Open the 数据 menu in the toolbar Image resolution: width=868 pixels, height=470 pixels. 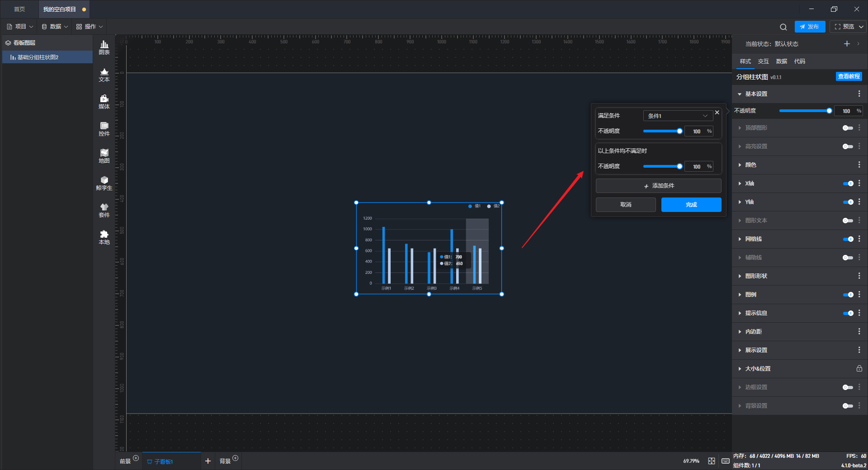tap(55, 27)
